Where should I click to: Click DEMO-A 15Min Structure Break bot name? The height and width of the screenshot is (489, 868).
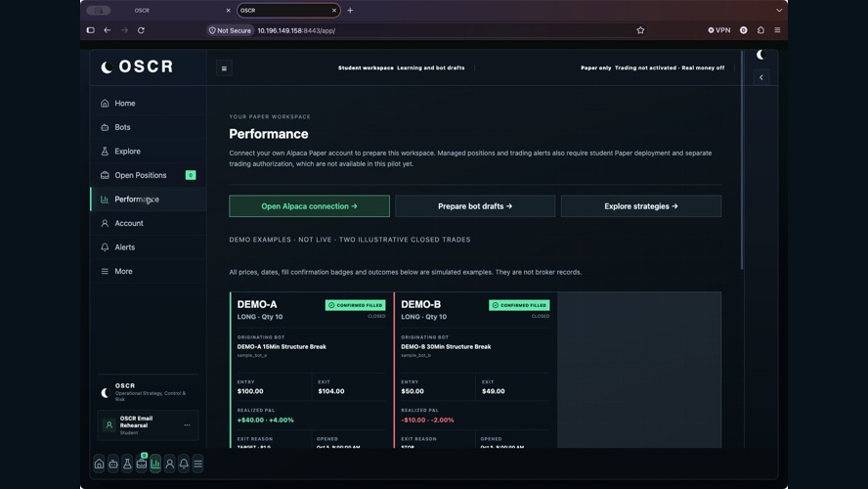click(x=282, y=346)
